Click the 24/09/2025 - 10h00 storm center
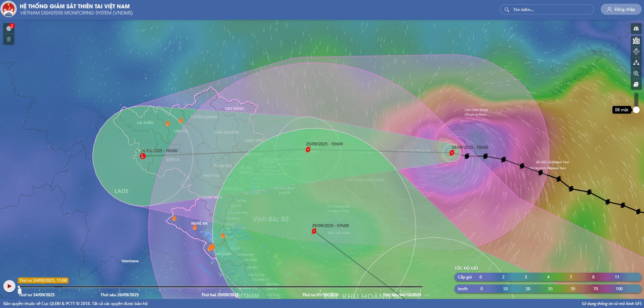Image resolution: width=644 pixels, height=308 pixels. point(452,153)
